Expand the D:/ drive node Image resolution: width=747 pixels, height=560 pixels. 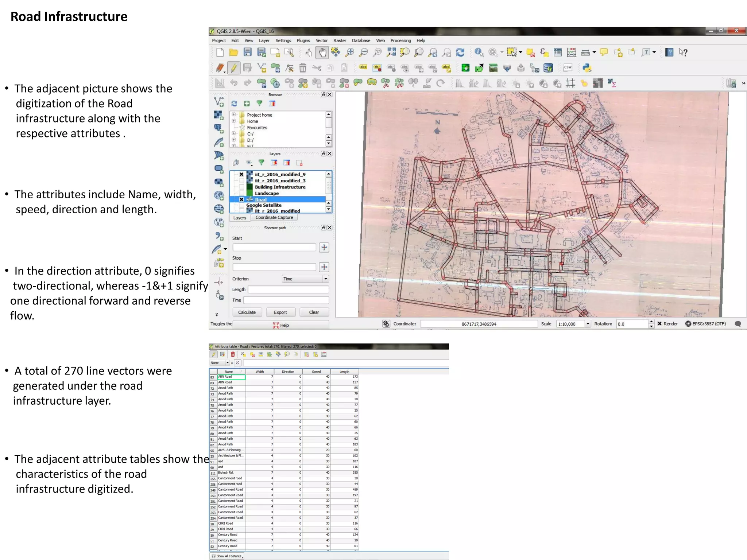pos(234,140)
